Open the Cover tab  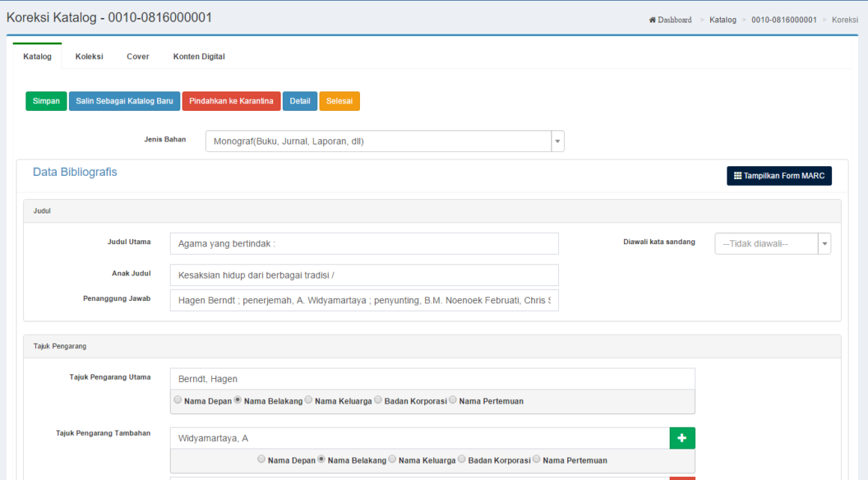138,56
